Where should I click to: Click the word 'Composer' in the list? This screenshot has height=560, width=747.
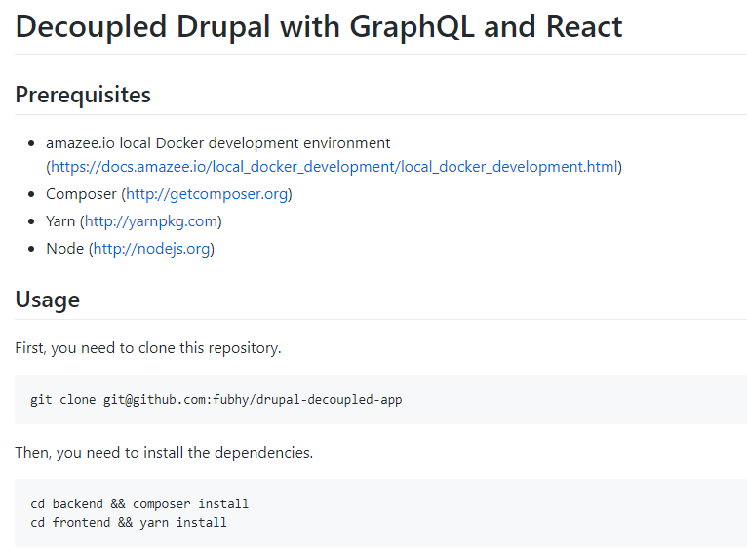coord(81,194)
